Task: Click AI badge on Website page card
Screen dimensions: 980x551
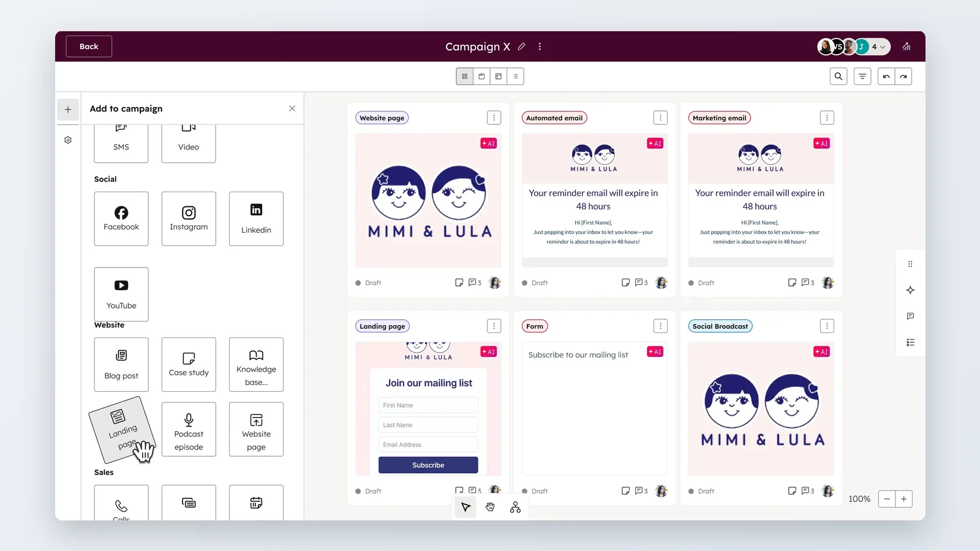Action: pyautogui.click(x=489, y=143)
